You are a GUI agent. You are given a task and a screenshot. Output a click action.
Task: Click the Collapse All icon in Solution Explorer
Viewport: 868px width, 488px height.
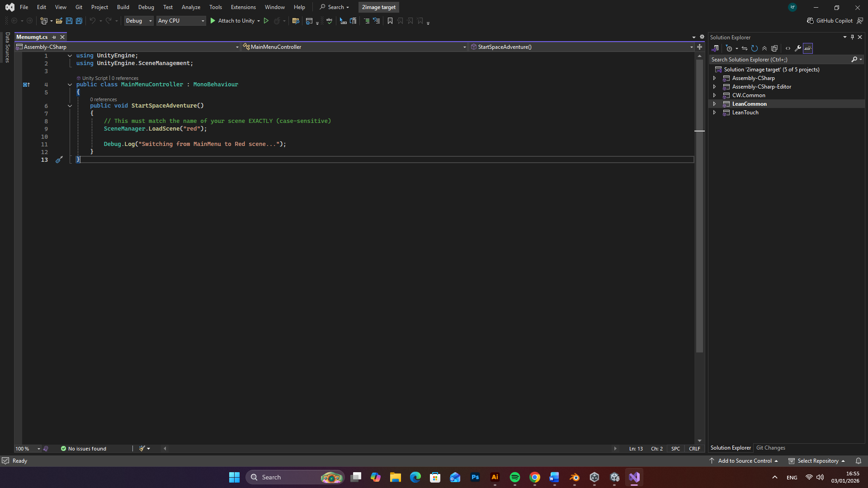click(x=764, y=48)
